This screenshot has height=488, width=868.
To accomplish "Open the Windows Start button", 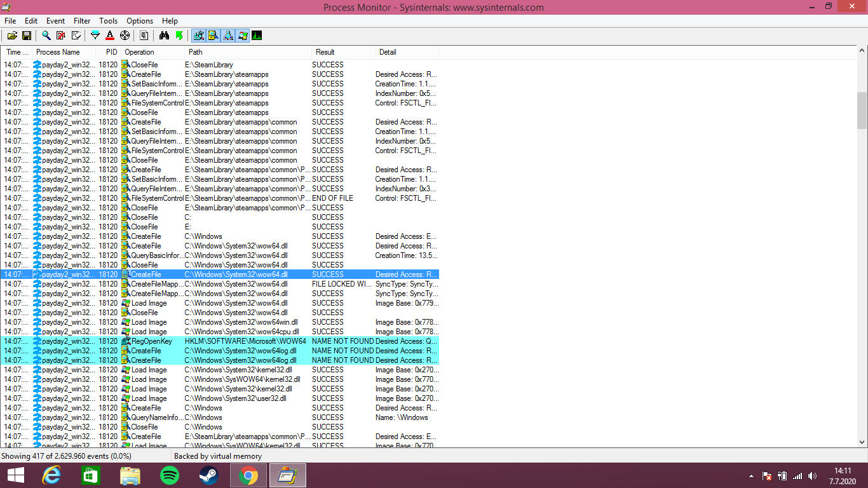I will 15,475.
